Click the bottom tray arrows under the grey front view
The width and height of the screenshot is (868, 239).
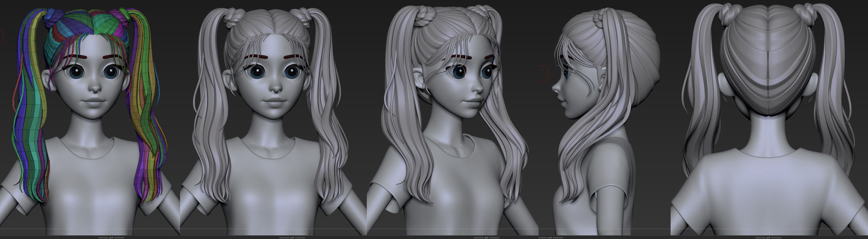(292, 238)
